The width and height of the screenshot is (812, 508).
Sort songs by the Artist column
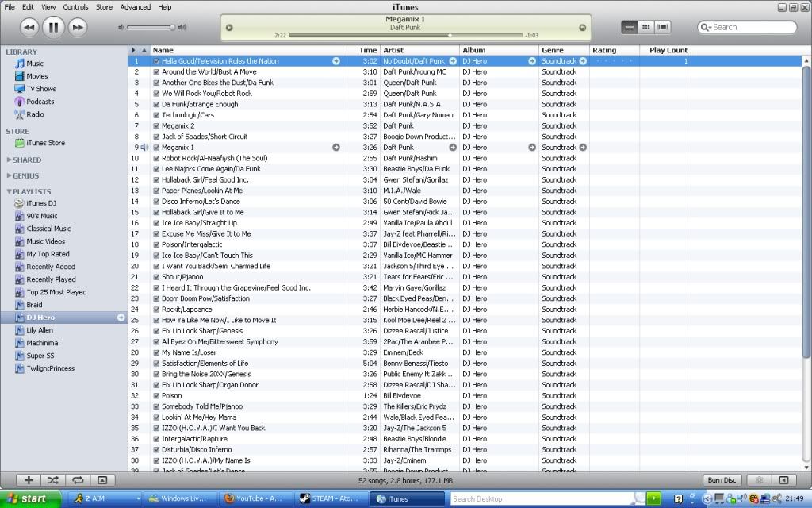click(x=420, y=50)
